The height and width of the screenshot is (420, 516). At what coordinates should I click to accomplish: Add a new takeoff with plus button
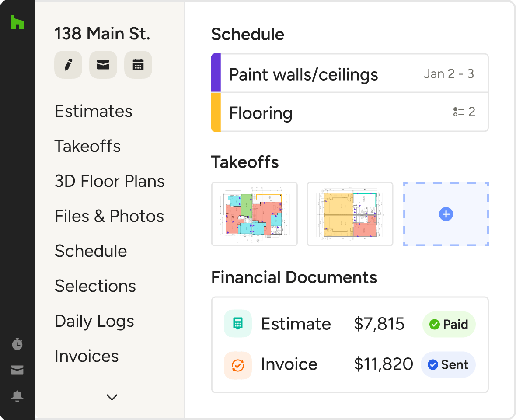[x=446, y=214]
